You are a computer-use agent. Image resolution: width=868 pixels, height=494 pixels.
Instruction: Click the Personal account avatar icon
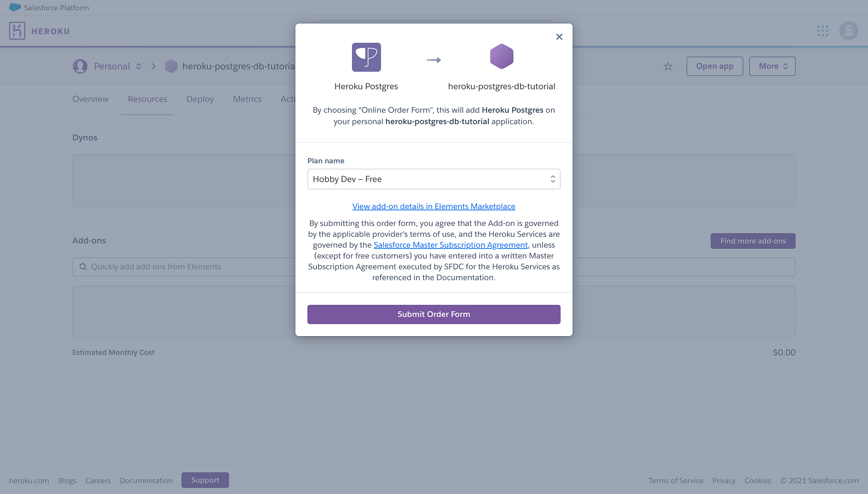click(x=80, y=66)
